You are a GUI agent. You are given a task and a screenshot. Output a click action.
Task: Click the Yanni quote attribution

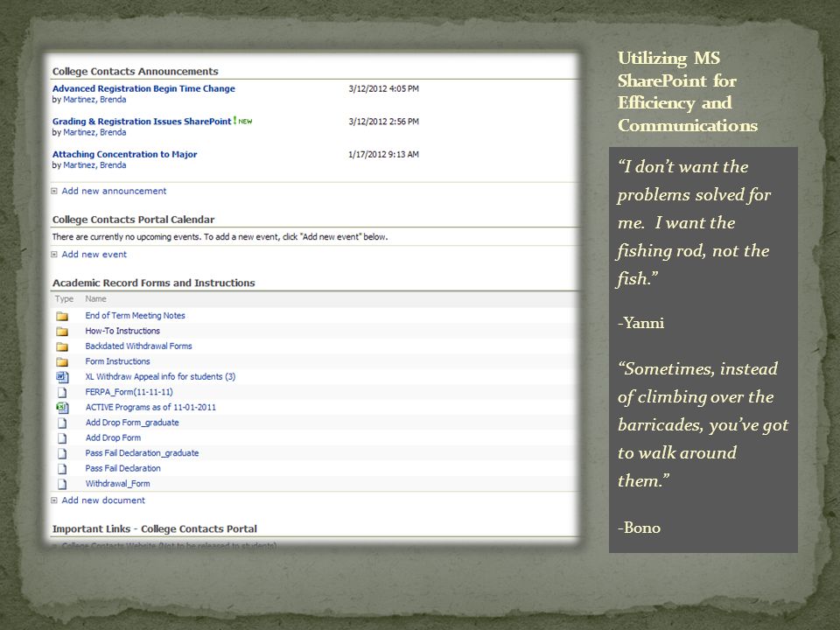tap(640, 323)
